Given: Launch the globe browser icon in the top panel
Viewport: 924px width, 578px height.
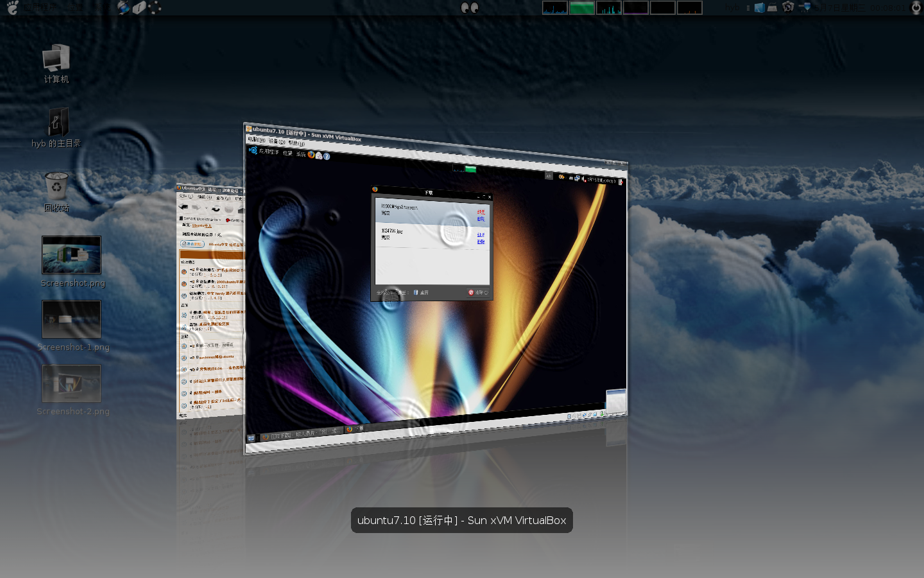Looking at the screenshot, I should 123,8.
